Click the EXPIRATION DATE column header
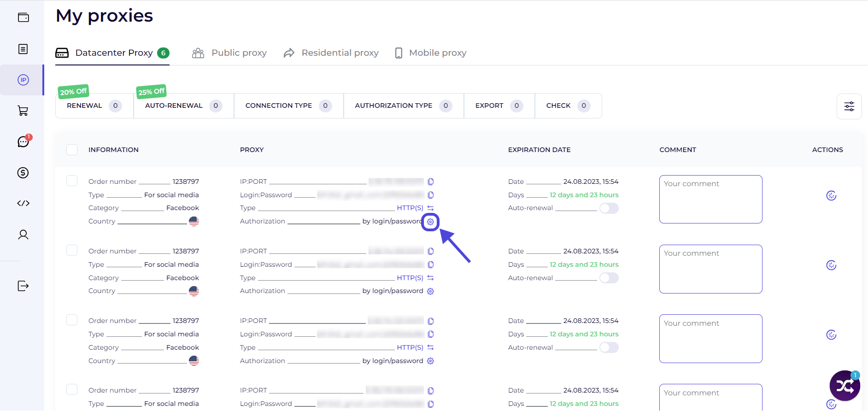The width and height of the screenshot is (868, 411). (540, 150)
